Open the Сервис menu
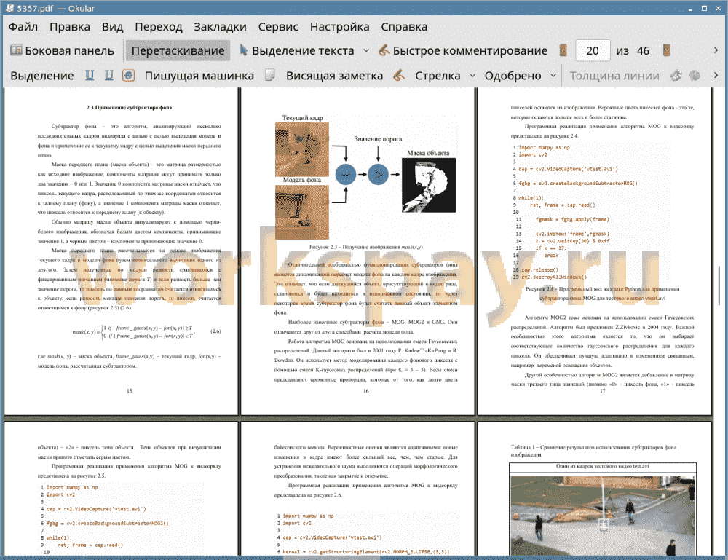The width and height of the screenshot is (728, 560). click(278, 27)
